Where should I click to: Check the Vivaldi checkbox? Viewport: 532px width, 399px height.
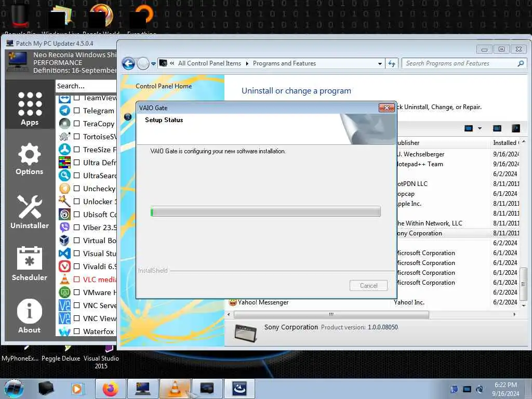(x=77, y=267)
